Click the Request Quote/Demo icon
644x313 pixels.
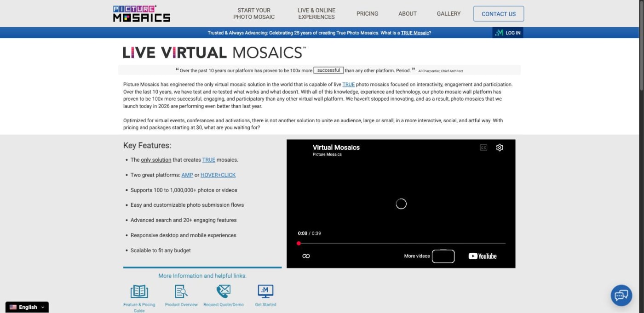click(x=224, y=291)
